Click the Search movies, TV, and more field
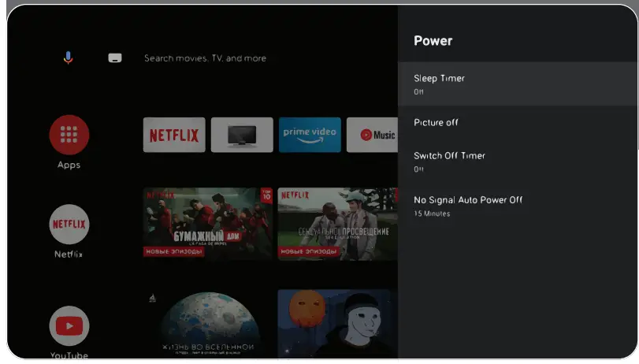 pos(205,58)
